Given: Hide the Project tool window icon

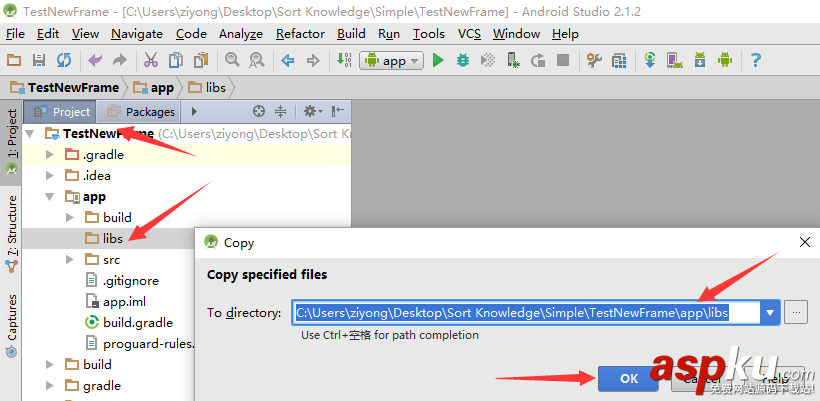Looking at the screenshot, I should point(338,111).
